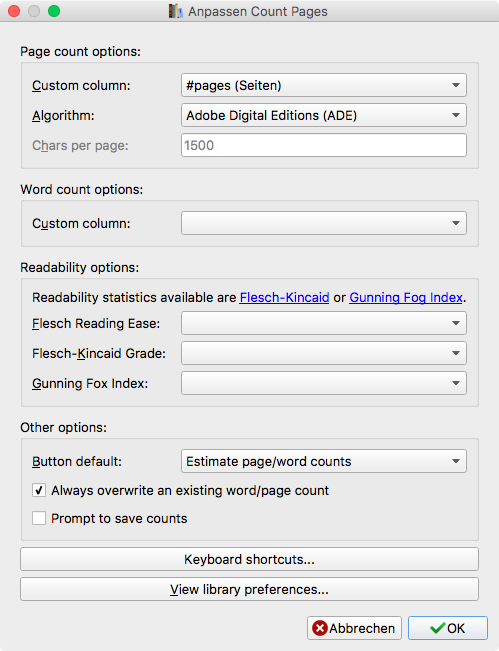Click the red X icon on Abbrechen
This screenshot has height=651, width=499.
coord(320,628)
